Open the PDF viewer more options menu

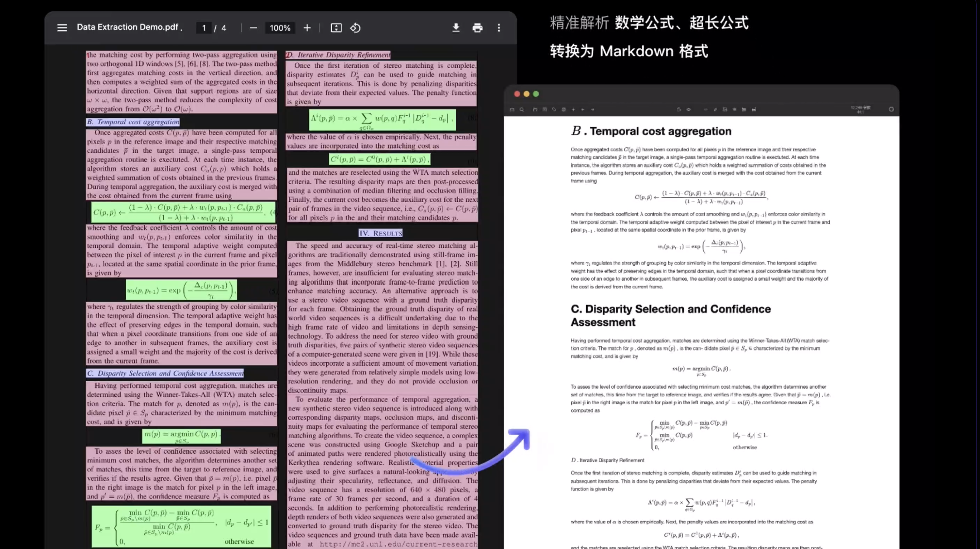(x=499, y=28)
